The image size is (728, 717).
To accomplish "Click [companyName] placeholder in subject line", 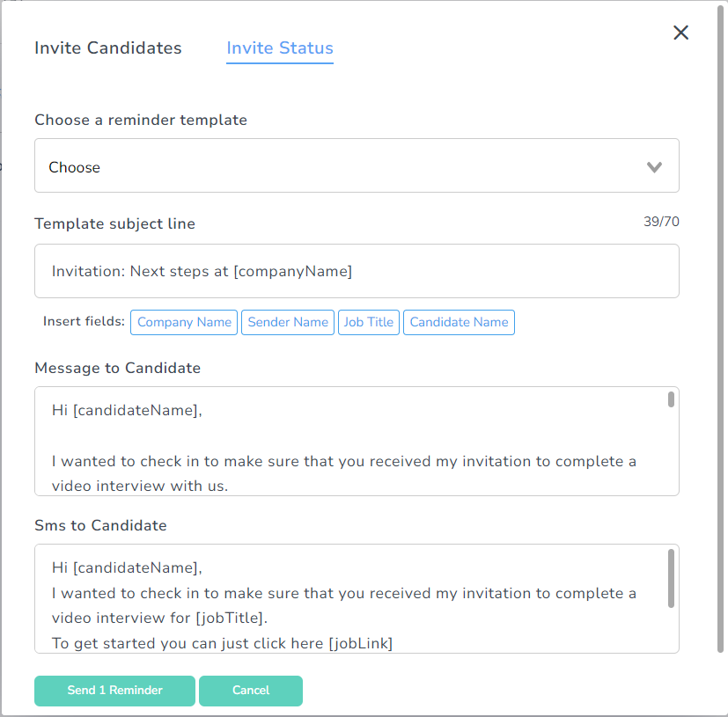I will [x=292, y=271].
